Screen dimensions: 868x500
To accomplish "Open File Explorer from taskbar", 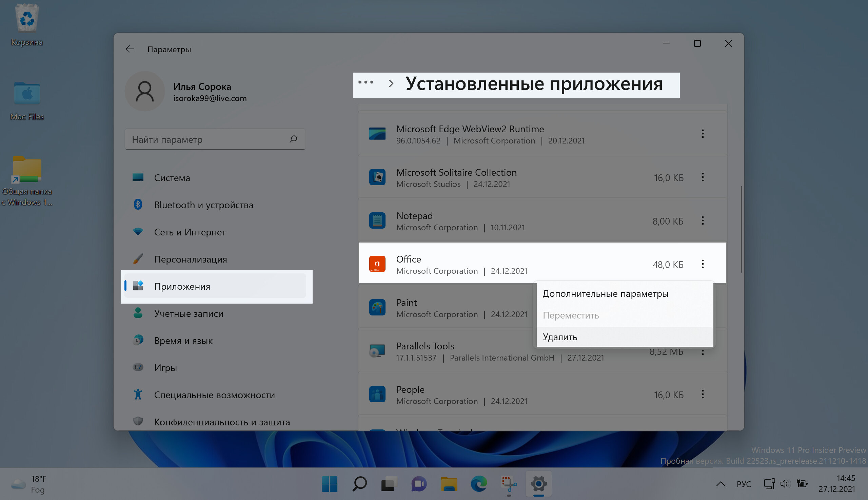I will coord(449,484).
